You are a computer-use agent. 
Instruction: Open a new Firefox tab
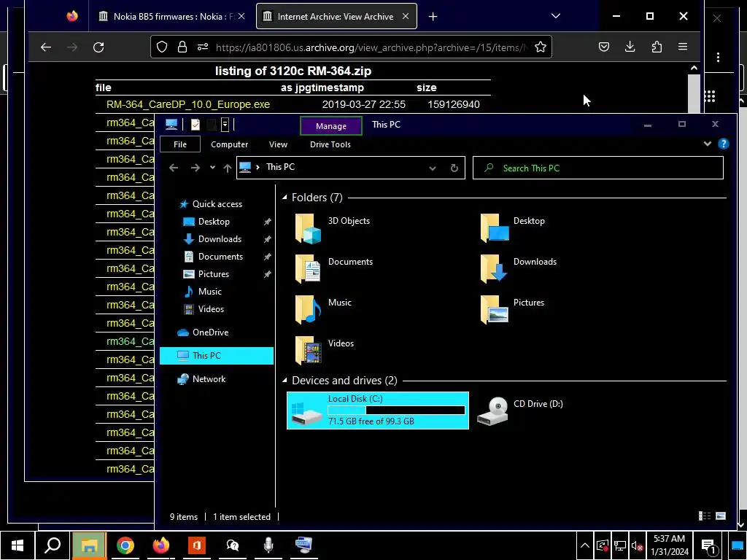pos(433,17)
